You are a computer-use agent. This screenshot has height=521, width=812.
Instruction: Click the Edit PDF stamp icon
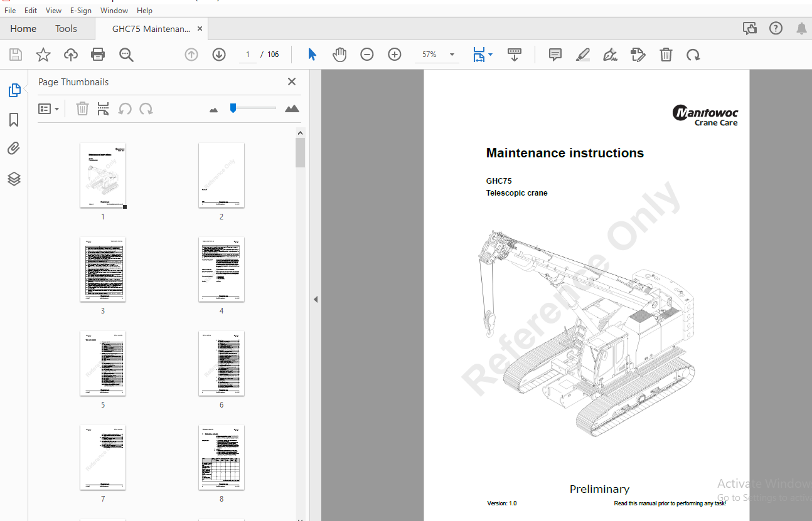point(638,55)
